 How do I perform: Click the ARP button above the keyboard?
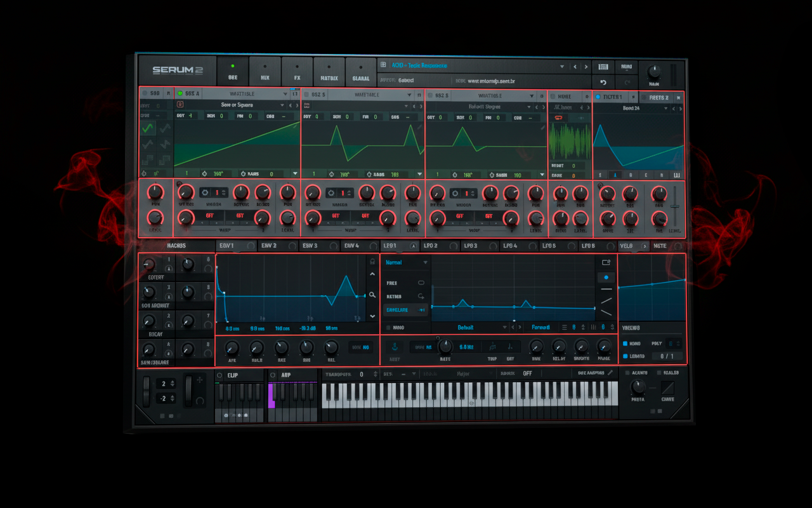[x=287, y=375]
